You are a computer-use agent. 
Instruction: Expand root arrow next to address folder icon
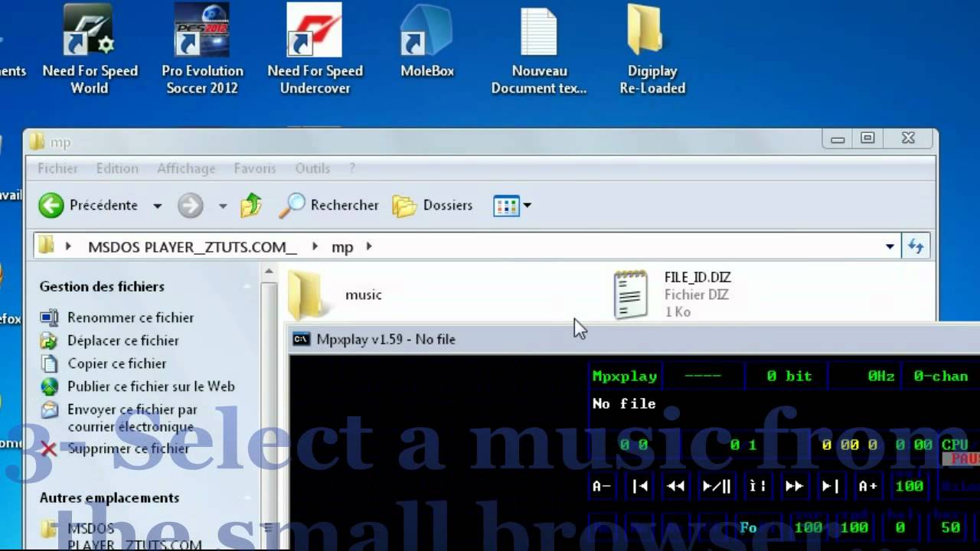point(68,246)
